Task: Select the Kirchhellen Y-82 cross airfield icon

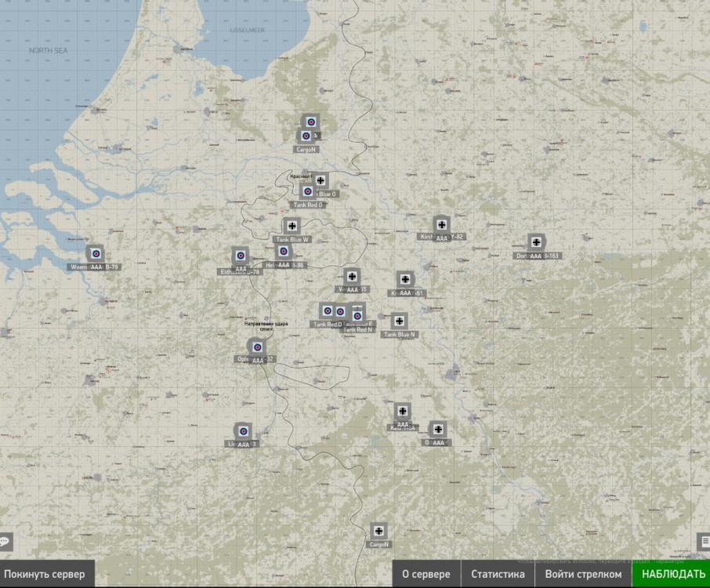Action: (x=441, y=224)
